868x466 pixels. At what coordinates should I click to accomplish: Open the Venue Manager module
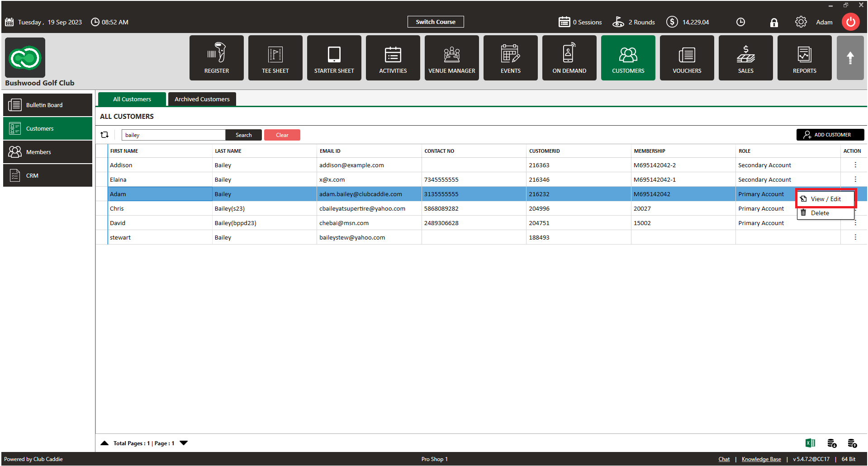451,58
